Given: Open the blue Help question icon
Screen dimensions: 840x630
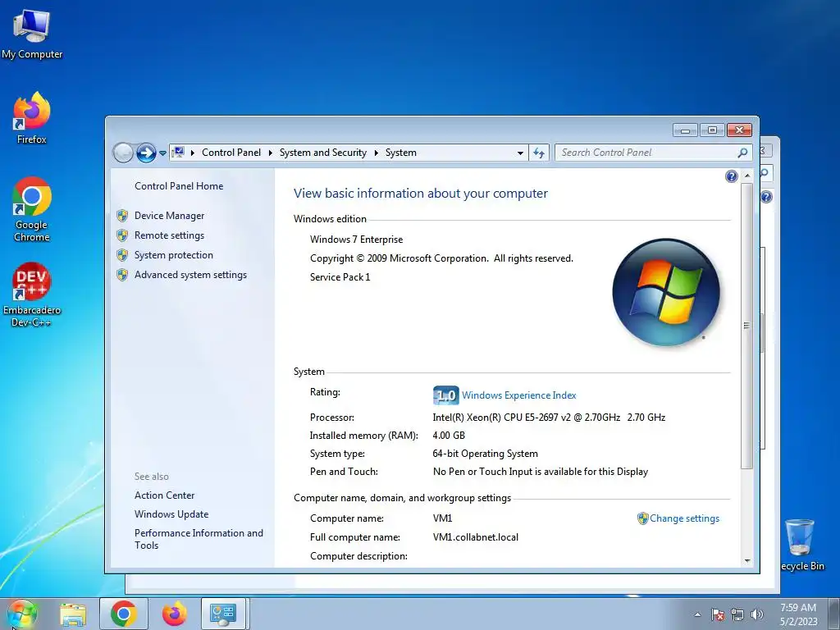Looking at the screenshot, I should 731,176.
